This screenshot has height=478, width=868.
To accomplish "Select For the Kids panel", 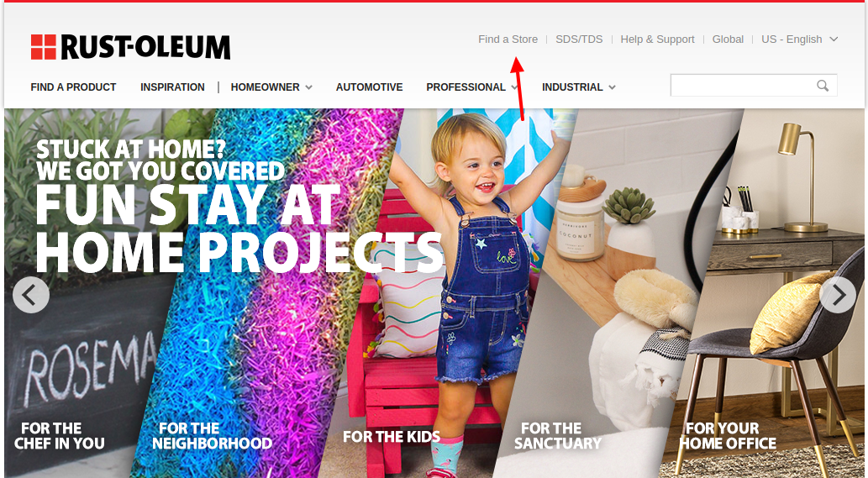I will click(392, 437).
